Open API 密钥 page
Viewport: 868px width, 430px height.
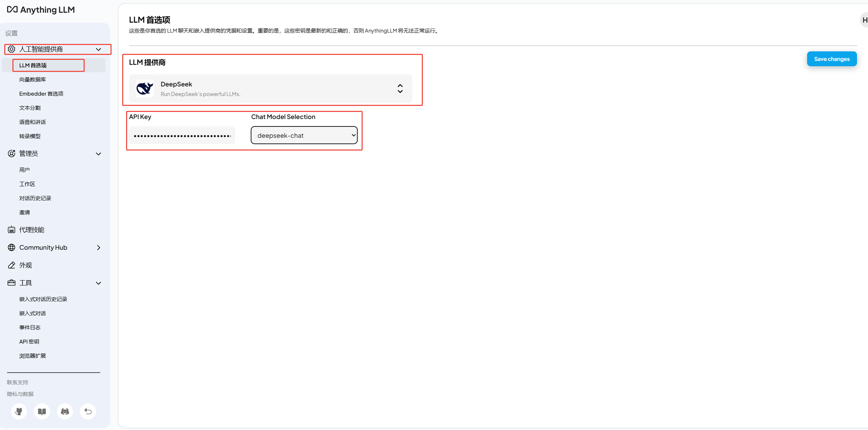point(29,341)
